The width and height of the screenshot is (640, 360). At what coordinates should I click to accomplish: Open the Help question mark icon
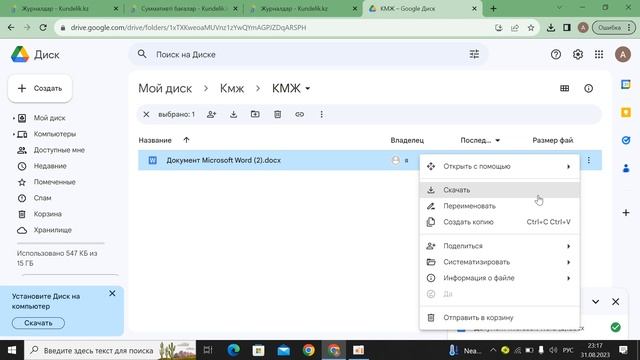pos(556,54)
